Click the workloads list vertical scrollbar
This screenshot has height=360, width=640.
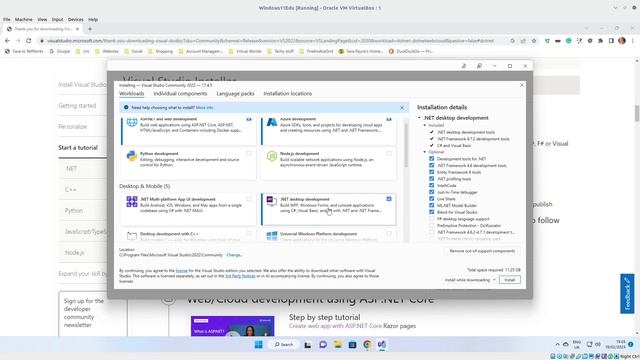tap(406, 145)
